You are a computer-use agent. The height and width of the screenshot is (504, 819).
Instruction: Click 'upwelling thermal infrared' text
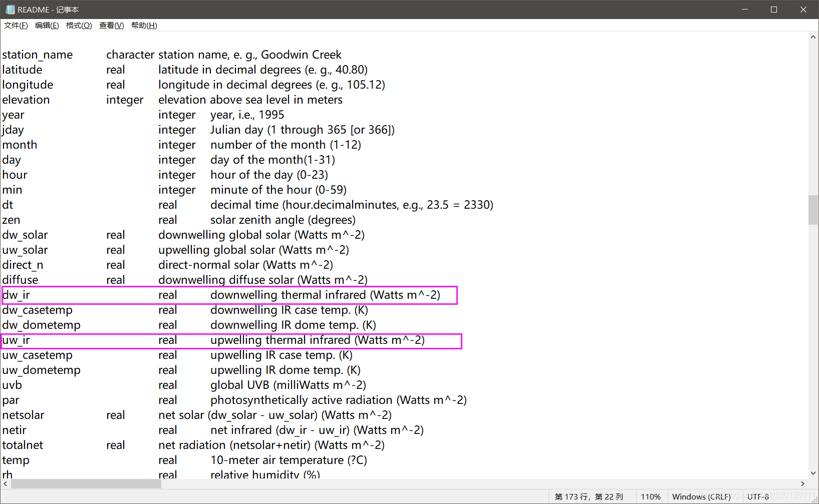(x=281, y=340)
